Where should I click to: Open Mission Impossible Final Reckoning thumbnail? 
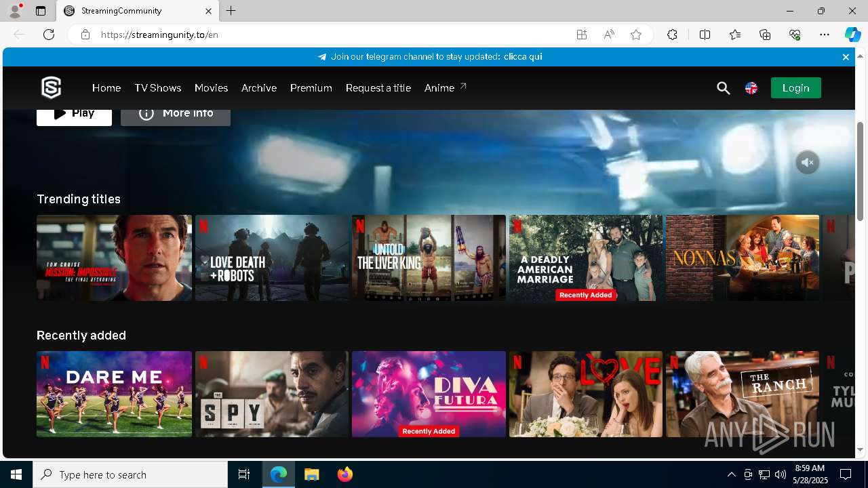(114, 258)
